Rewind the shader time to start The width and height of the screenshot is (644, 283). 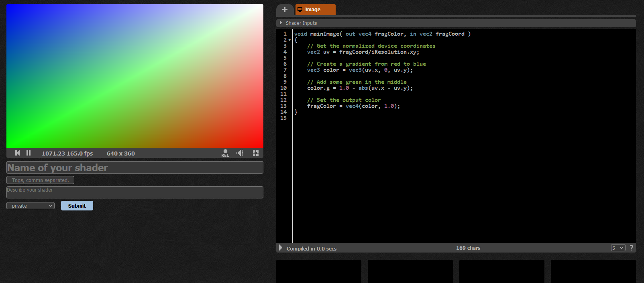point(17,153)
